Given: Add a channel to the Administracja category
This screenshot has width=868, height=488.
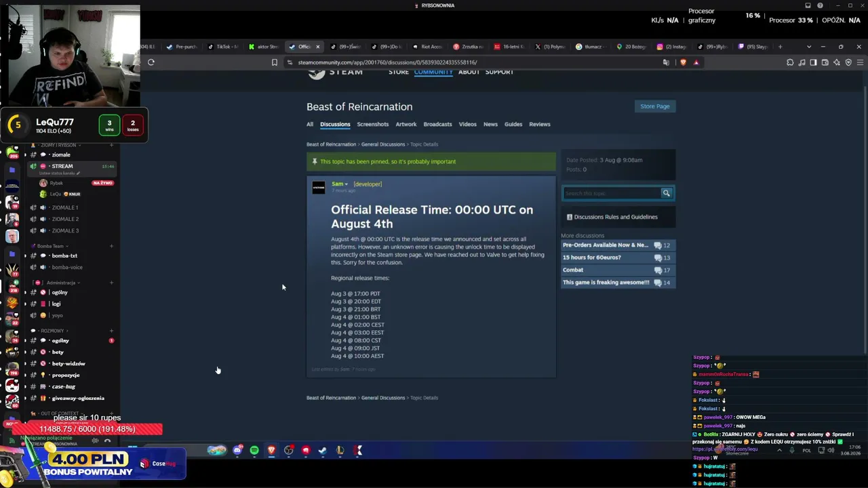Looking at the screenshot, I should pos(111,283).
